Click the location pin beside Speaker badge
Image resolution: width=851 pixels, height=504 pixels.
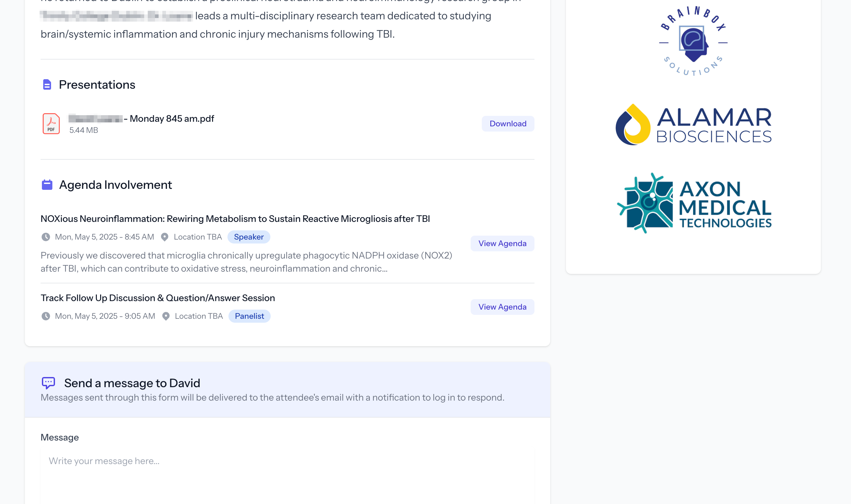pos(165,237)
